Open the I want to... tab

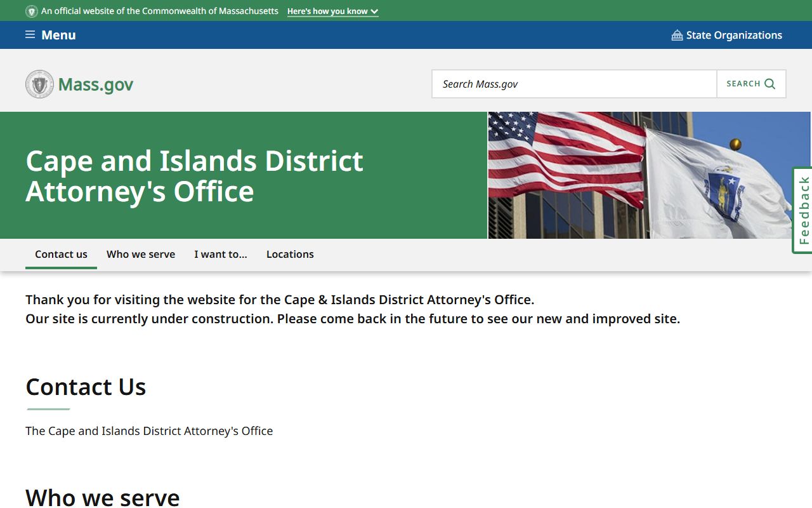pyautogui.click(x=221, y=254)
